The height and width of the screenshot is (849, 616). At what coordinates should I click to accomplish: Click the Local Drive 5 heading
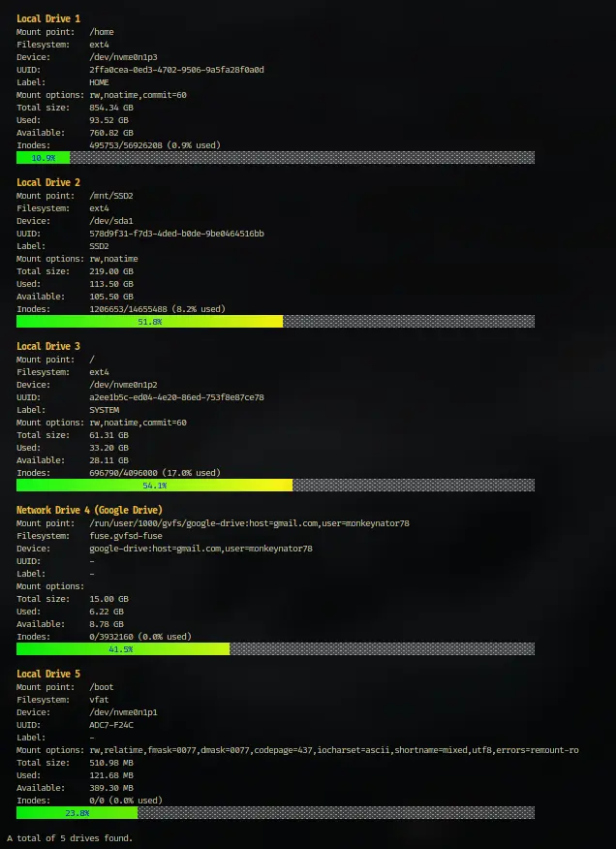tap(48, 675)
